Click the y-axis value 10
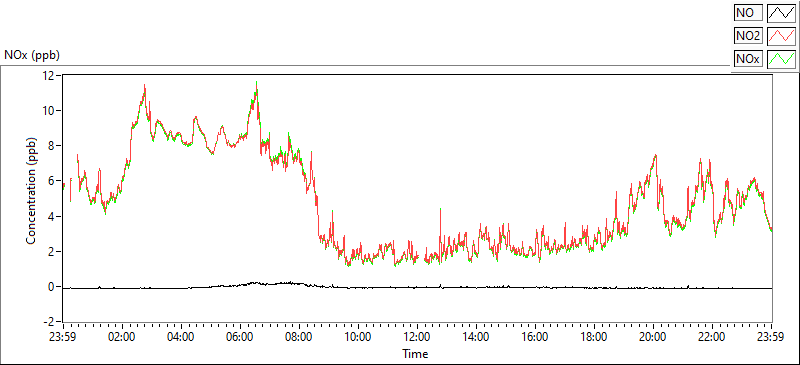800x365 pixels. click(49, 110)
